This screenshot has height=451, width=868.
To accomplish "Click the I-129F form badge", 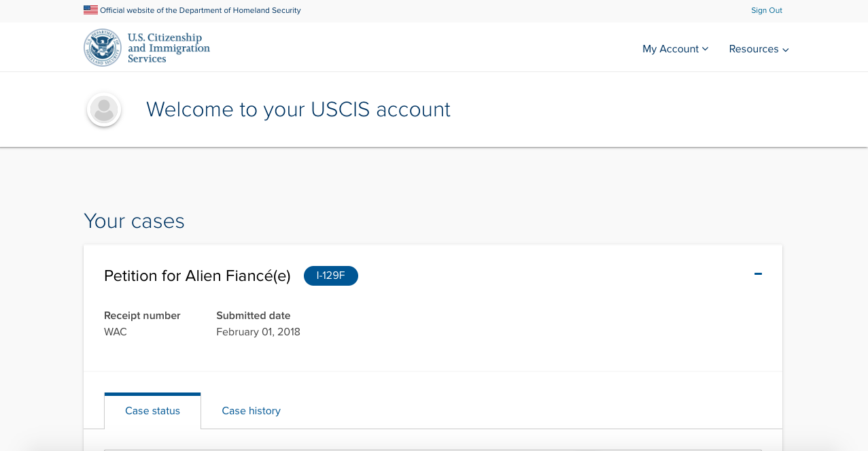I will coord(331,275).
